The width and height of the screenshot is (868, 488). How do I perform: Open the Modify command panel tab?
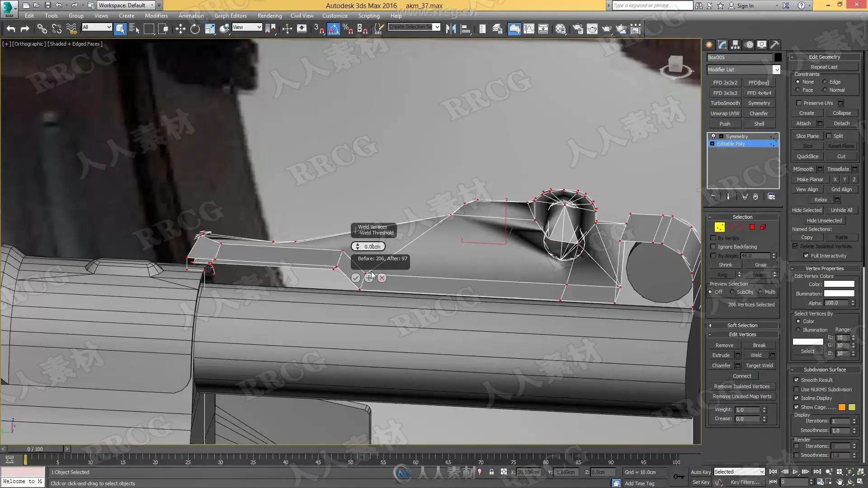pyautogui.click(x=722, y=45)
